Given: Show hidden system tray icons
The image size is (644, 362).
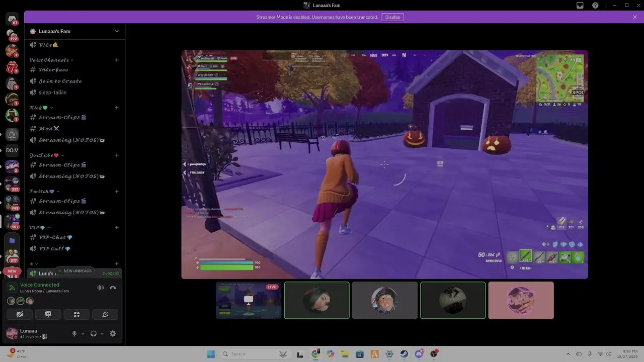Looking at the screenshot, I should tap(568, 354).
